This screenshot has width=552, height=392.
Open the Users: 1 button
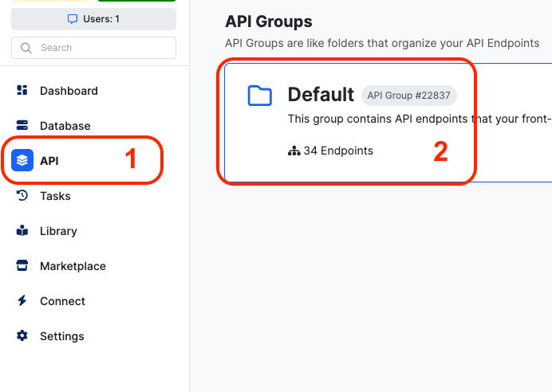tap(93, 19)
